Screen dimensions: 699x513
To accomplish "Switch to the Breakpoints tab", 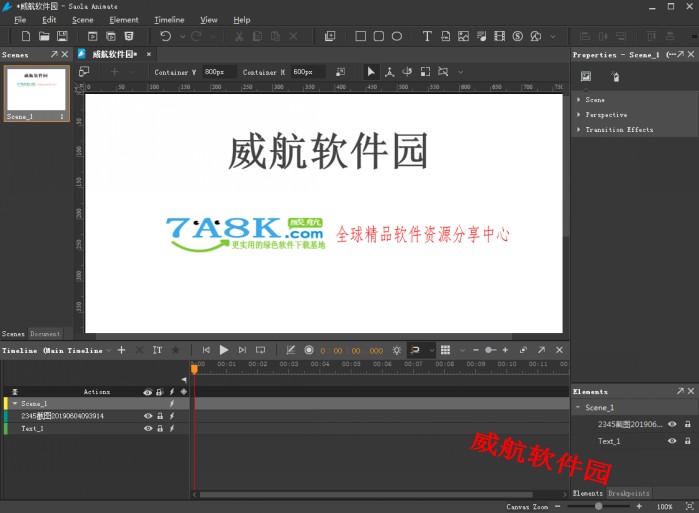I will pos(629,493).
